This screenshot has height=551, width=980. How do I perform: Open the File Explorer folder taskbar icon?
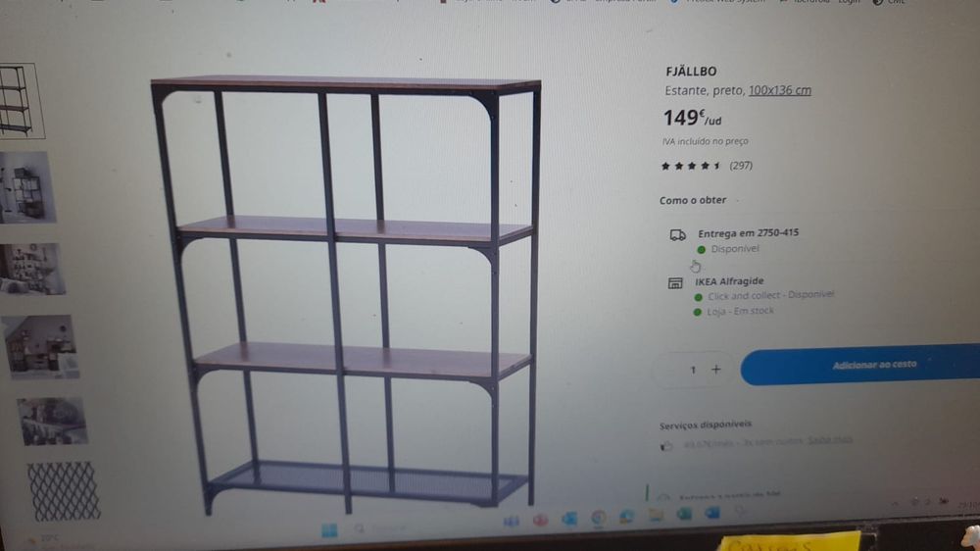pos(655,516)
